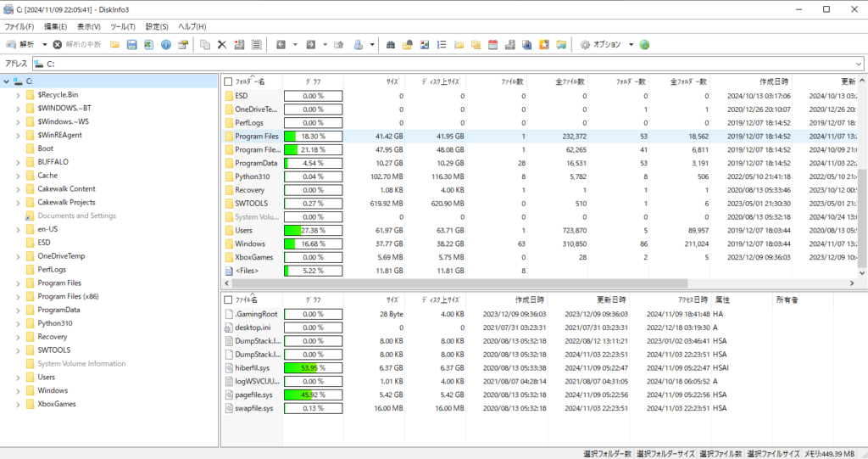This screenshot has height=459, width=868.
Task: Expand the Program Files (x86) tree node
Action: coord(19,297)
